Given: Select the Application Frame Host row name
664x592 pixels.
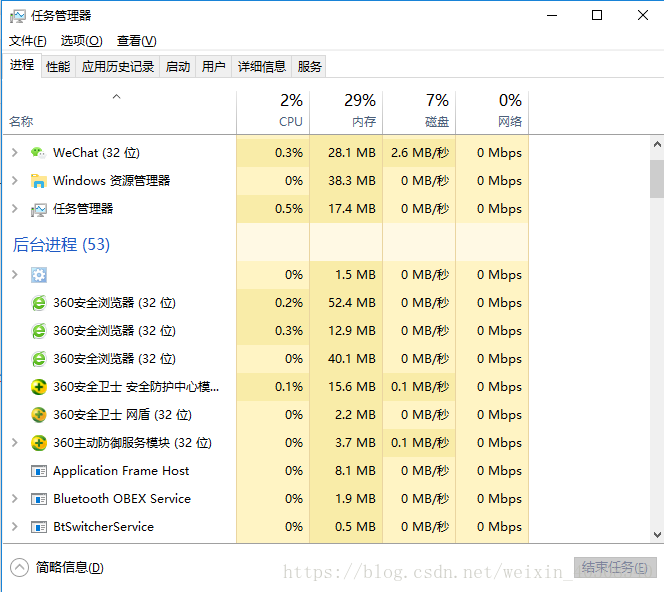Looking at the screenshot, I should [x=121, y=471].
